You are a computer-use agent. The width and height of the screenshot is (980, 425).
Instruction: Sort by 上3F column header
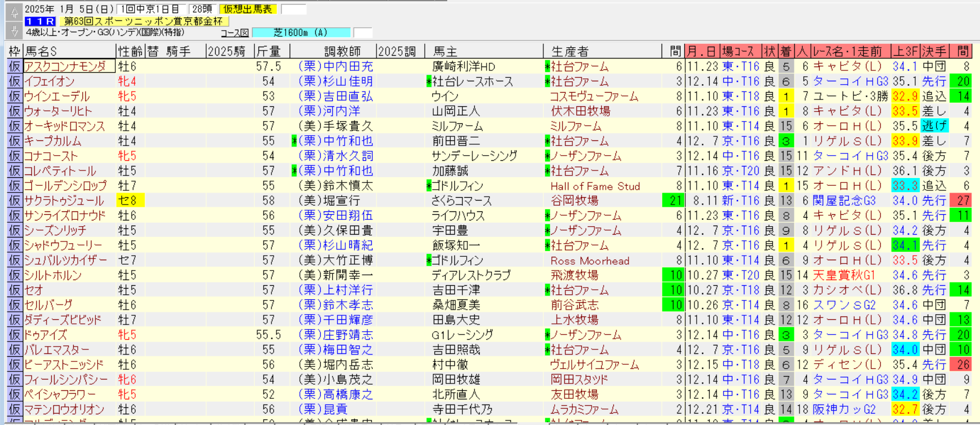pyautogui.click(x=904, y=51)
